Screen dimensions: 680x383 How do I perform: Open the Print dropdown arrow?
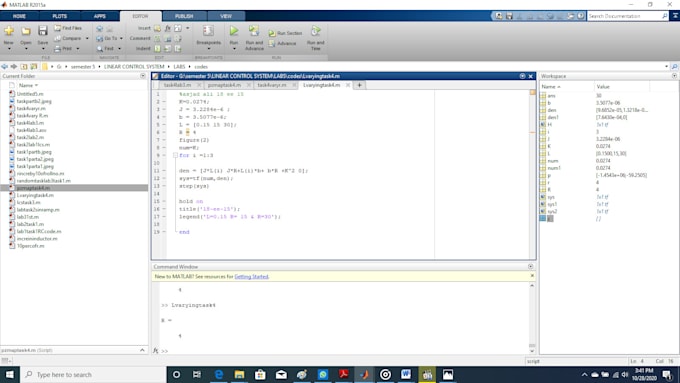(78, 49)
